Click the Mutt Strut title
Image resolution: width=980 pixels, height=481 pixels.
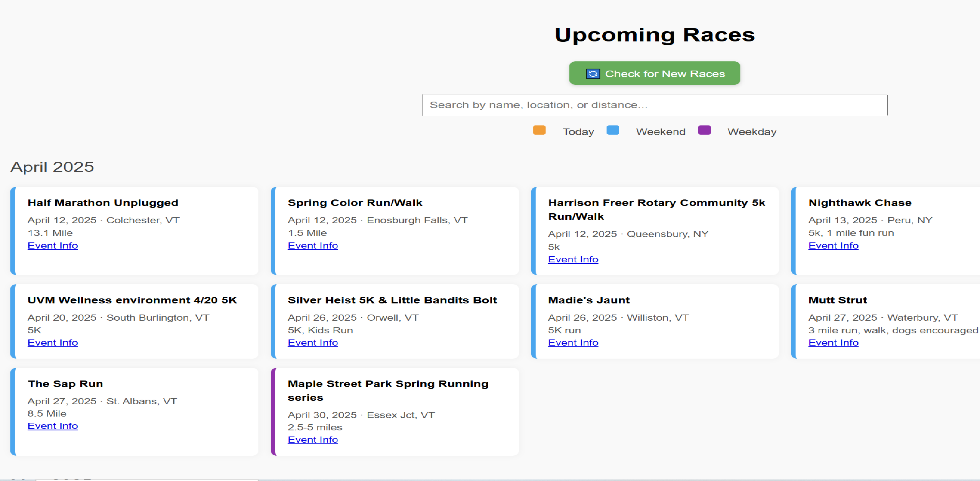[838, 300]
